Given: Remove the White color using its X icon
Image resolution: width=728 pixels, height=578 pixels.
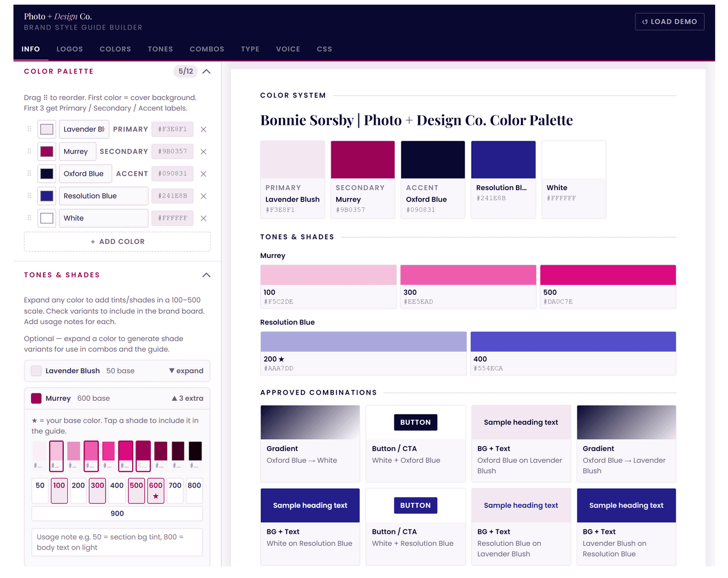Looking at the screenshot, I should pyautogui.click(x=203, y=218).
